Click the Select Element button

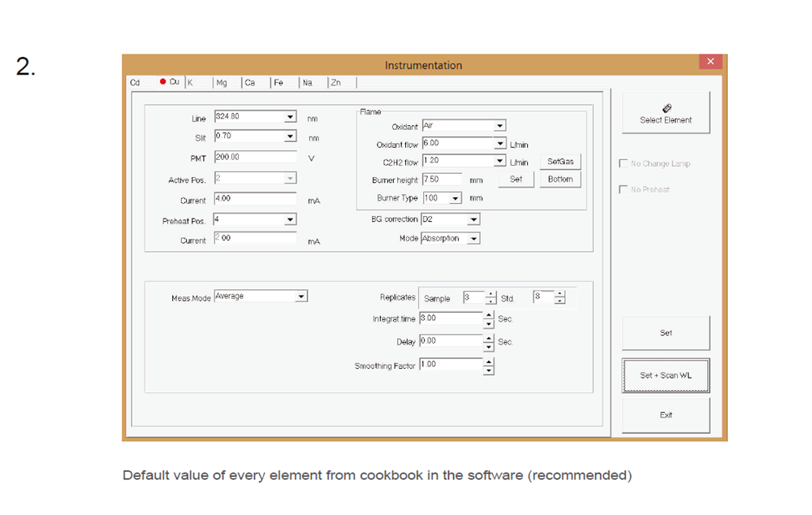click(665, 113)
